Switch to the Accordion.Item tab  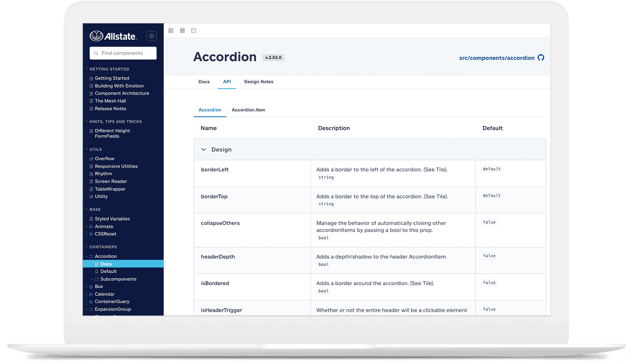[x=249, y=110]
